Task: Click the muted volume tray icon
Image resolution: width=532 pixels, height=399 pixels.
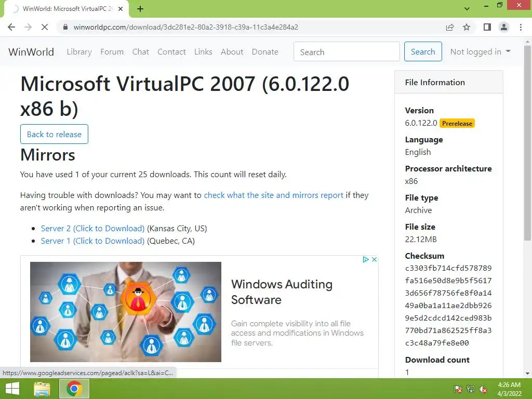Action: coord(483,389)
